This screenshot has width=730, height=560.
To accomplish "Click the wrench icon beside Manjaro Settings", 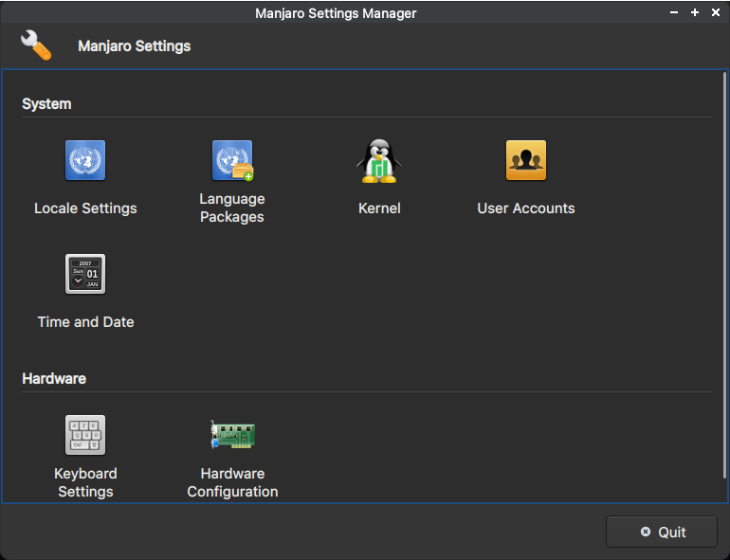I will (x=36, y=45).
